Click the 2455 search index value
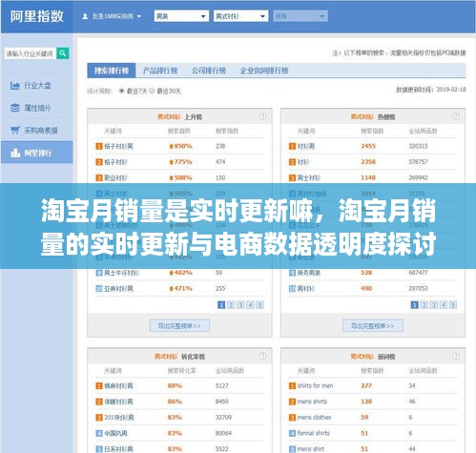 click(x=368, y=146)
